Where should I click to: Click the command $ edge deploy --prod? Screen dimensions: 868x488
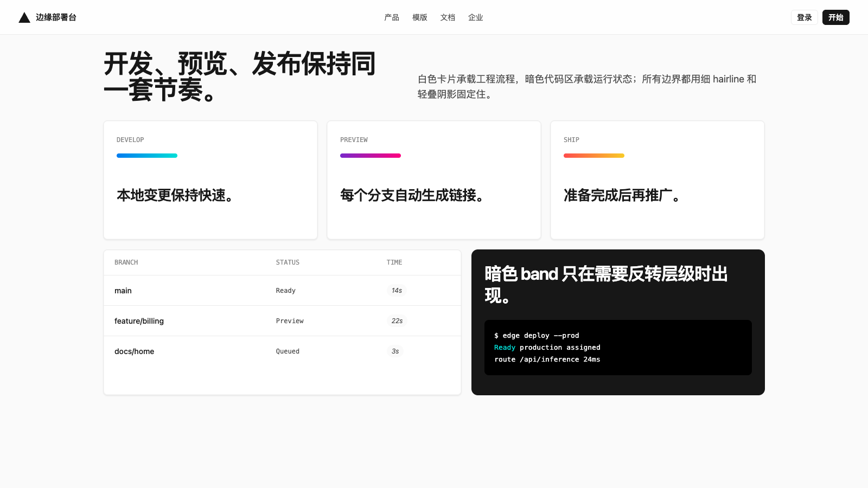coord(537,336)
